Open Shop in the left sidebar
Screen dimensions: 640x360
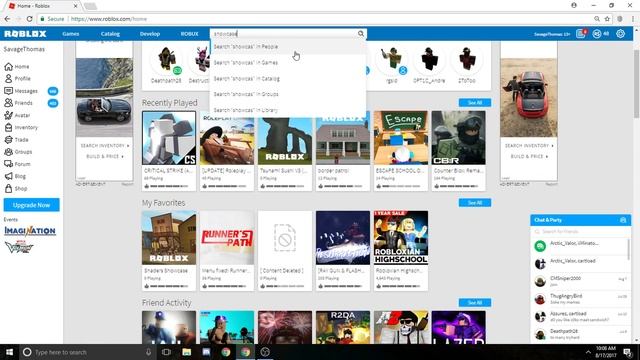coord(16,189)
